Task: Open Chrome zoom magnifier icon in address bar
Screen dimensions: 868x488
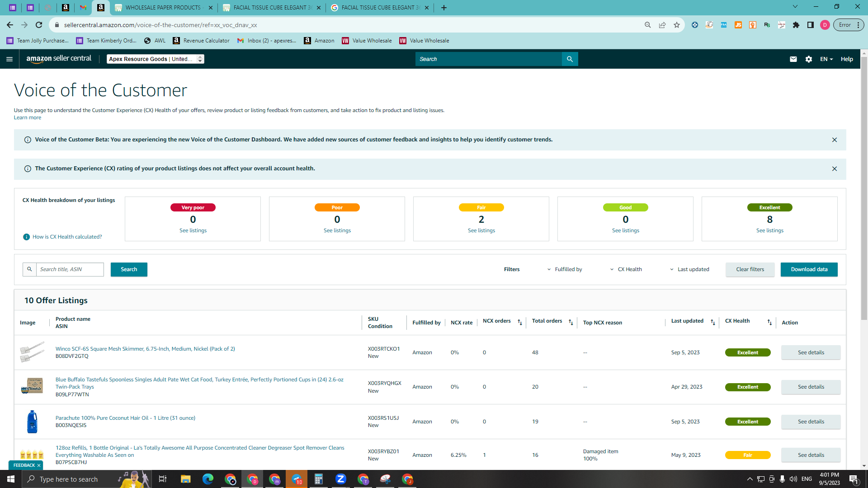Action: (x=648, y=25)
